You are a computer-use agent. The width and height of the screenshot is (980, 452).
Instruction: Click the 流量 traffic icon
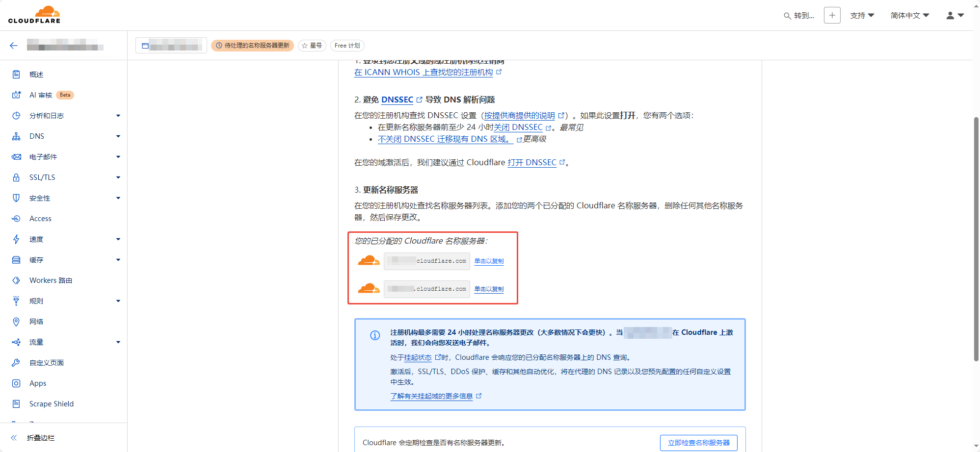16,342
